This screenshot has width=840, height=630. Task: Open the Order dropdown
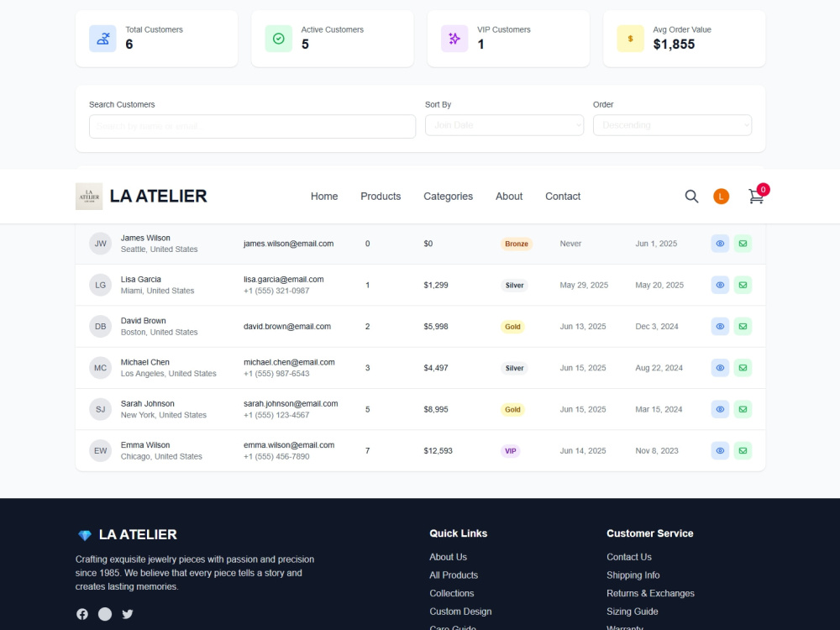pyautogui.click(x=672, y=125)
